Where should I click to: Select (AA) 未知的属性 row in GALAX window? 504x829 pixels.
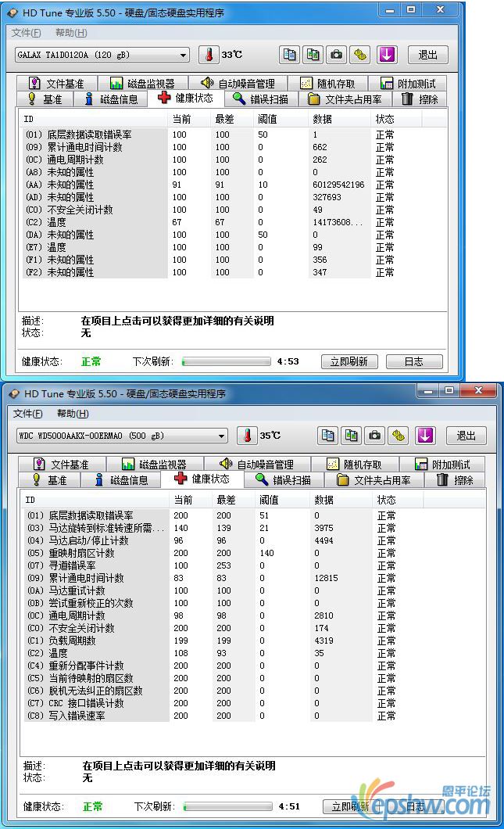tap(232, 185)
